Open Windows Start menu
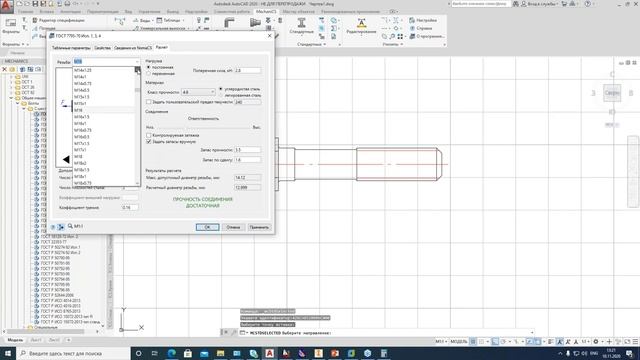The height and width of the screenshot is (360, 640). 8,353
